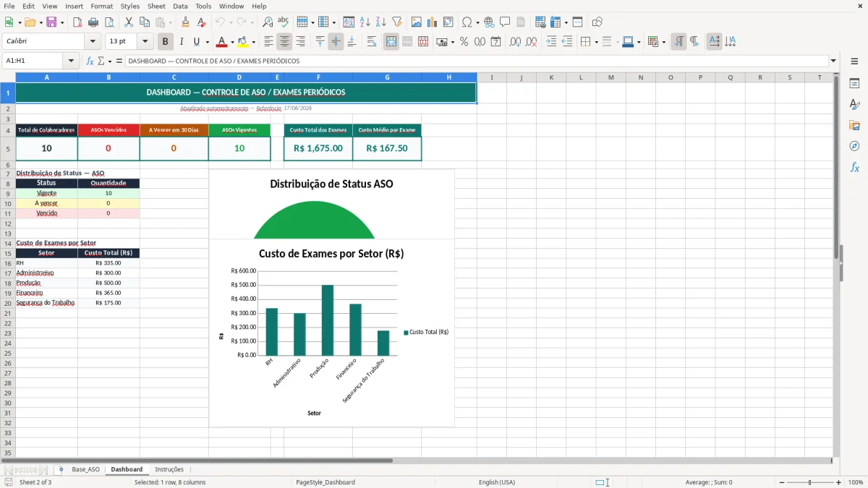
Task: Align the cell content right
Action: pyautogui.click(x=301, y=42)
